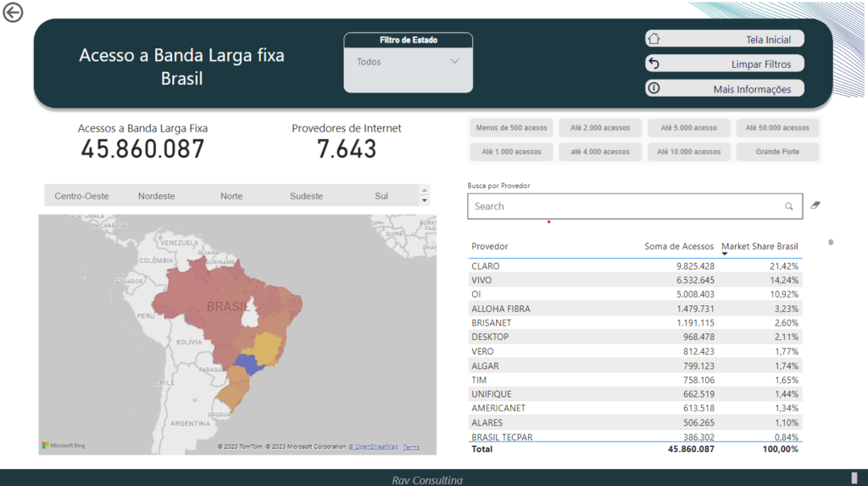Click the home icon beside Tela Inicial
This screenshot has width=868, height=486.
pyautogui.click(x=654, y=39)
